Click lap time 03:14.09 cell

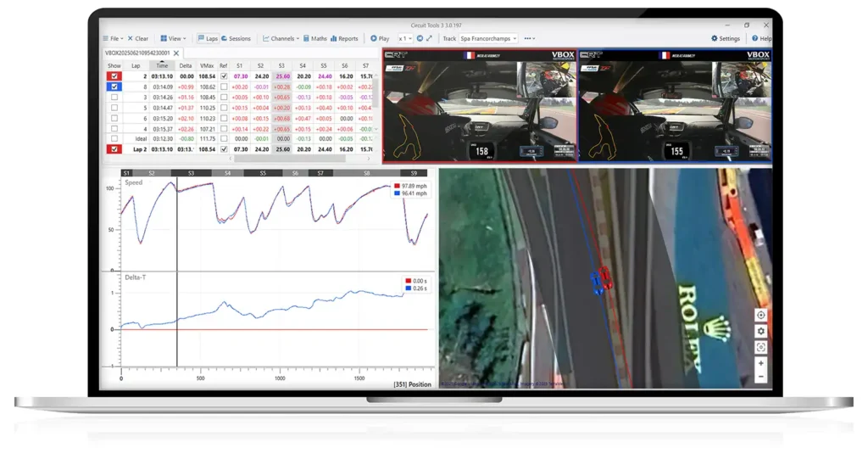pyautogui.click(x=163, y=87)
